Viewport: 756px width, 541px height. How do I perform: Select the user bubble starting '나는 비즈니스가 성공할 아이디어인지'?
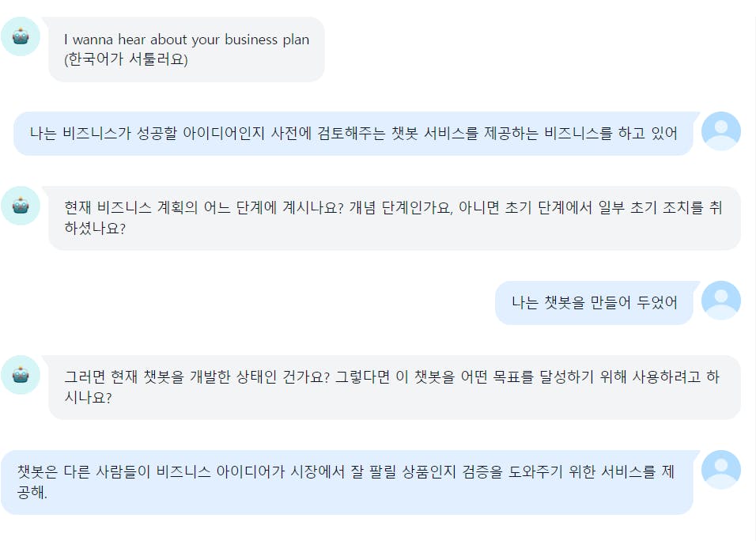pos(353,133)
